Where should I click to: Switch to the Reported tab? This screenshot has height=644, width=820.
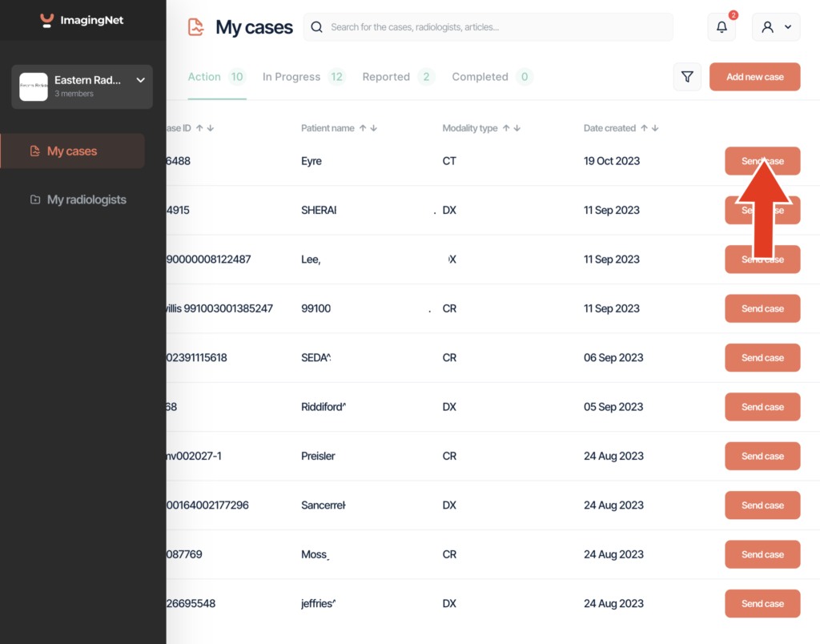386,77
